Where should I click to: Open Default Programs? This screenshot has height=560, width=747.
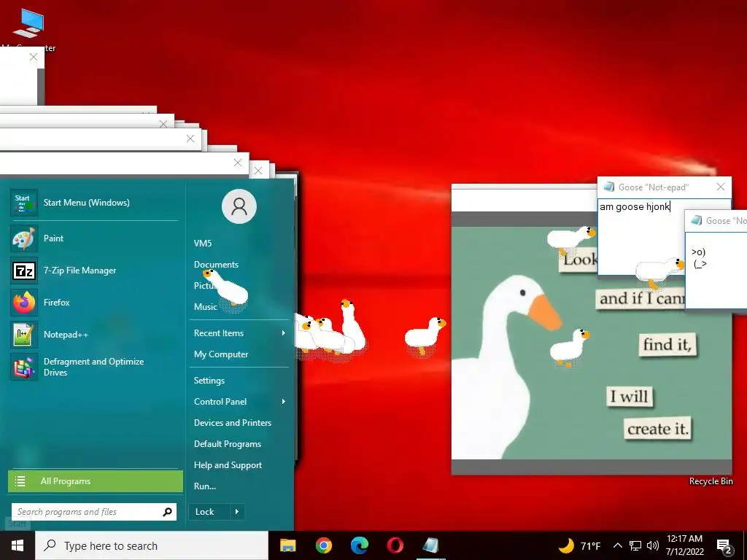click(x=228, y=444)
